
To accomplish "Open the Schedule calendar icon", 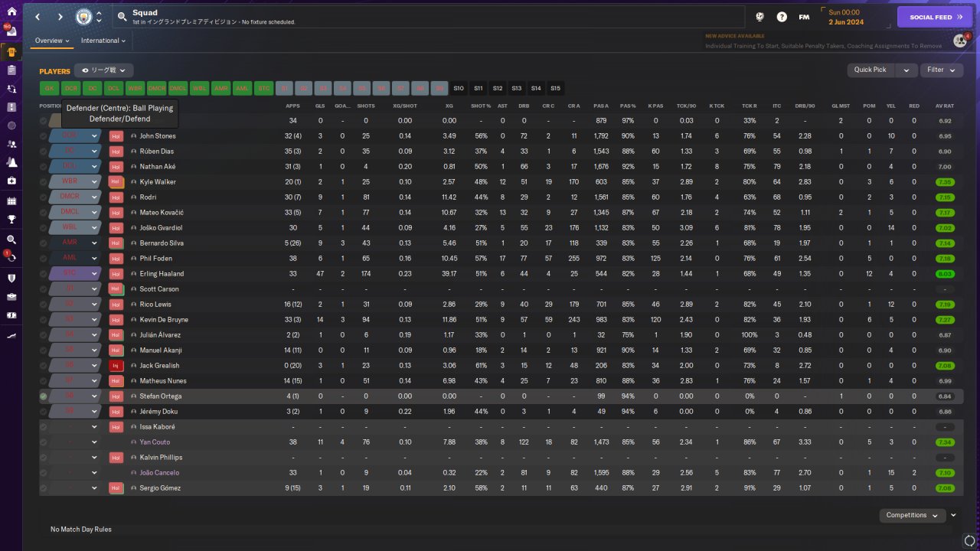I will (x=11, y=201).
